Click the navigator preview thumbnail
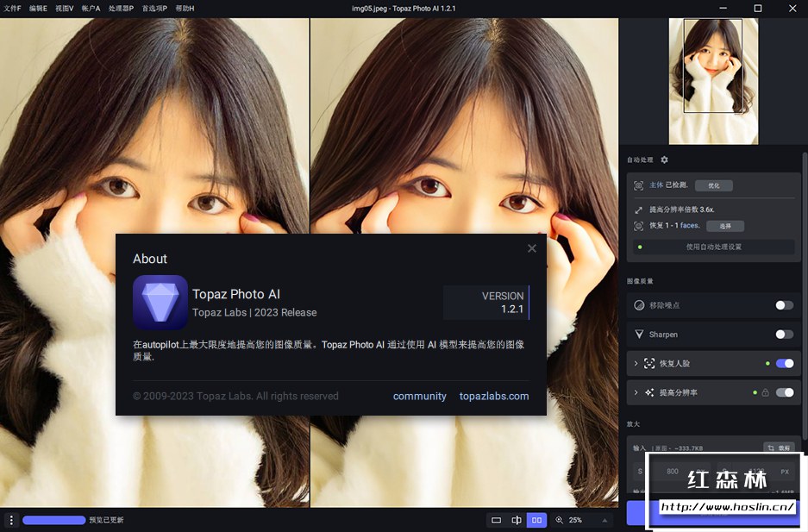Viewport: 808px width, 532px height. coord(713,81)
